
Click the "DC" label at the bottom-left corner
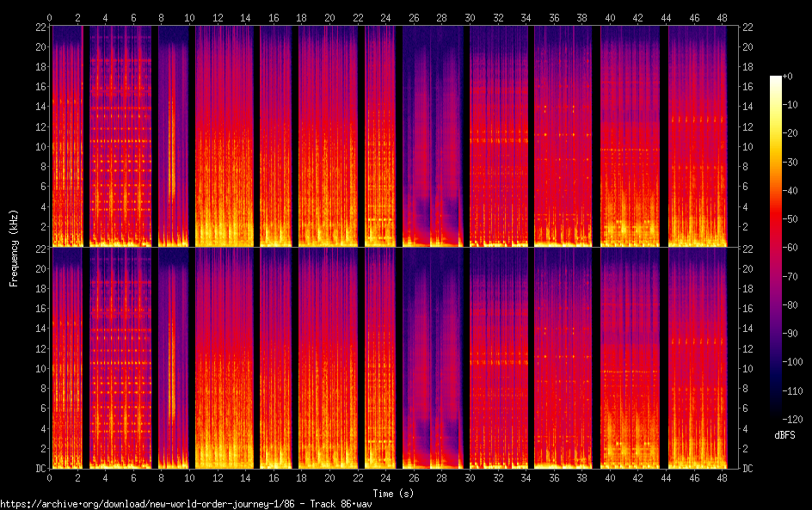point(40,469)
